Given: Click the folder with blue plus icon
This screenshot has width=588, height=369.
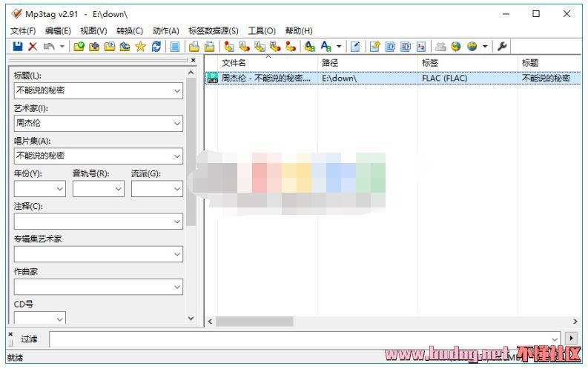Looking at the screenshot, I should point(94,47).
